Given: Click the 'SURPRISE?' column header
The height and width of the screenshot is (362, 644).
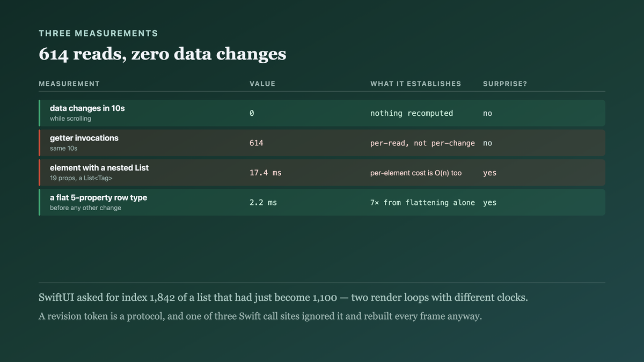Looking at the screenshot, I should tap(505, 84).
